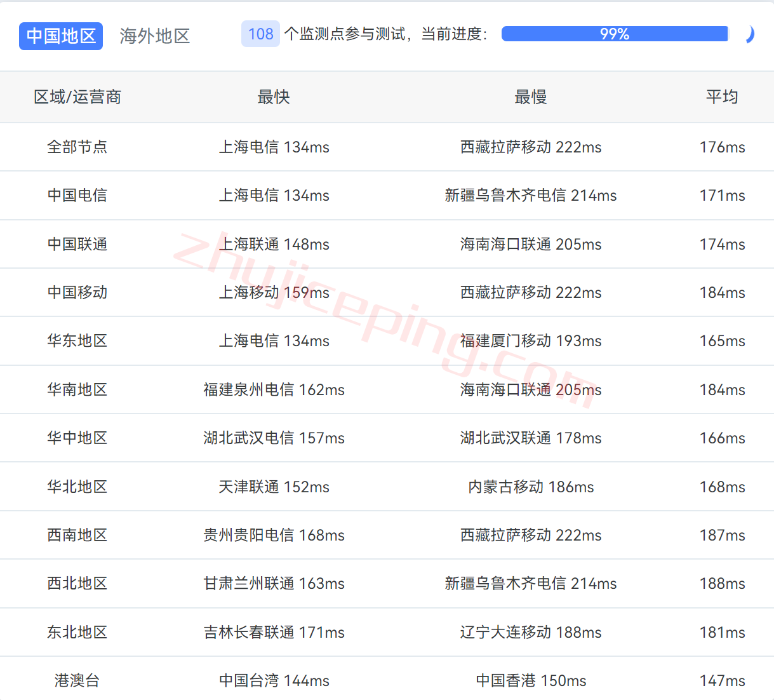Image resolution: width=774 pixels, height=700 pixels.
Task: Click 西藏拉萨移动 222ms in 西南地区 row
Action: (x=531, y=535)
